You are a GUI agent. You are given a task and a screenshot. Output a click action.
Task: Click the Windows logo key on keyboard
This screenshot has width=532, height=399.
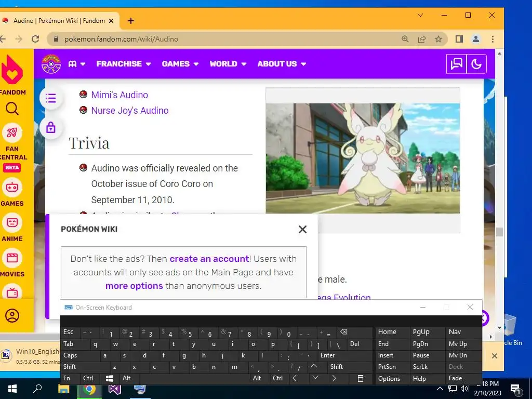point(109,378)
